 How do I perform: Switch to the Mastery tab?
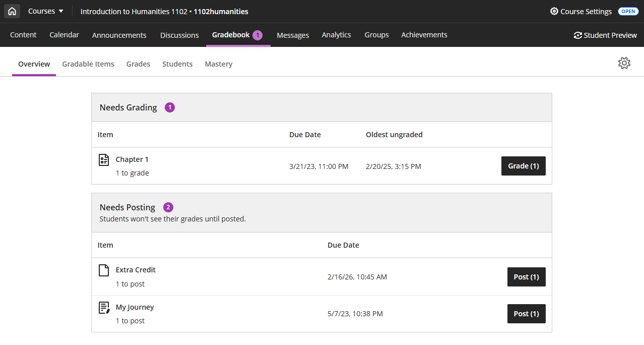click(218, 64)
